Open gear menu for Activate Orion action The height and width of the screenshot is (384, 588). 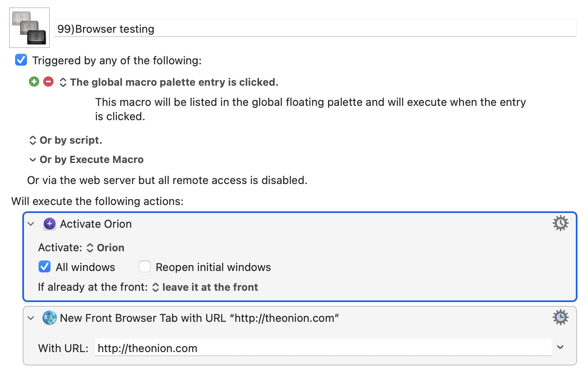tap(560, 224)
